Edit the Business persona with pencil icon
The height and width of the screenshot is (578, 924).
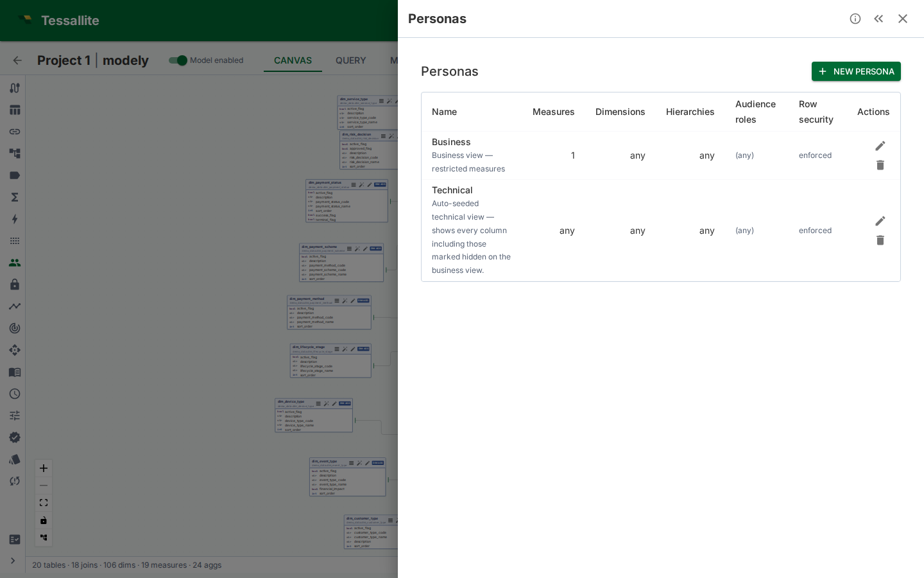tap(880, 146)
